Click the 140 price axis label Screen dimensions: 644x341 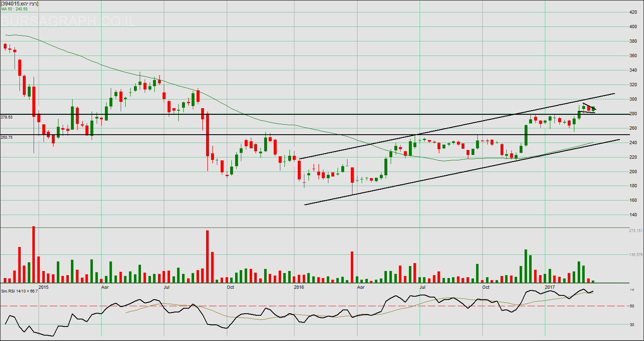point(633,215)
